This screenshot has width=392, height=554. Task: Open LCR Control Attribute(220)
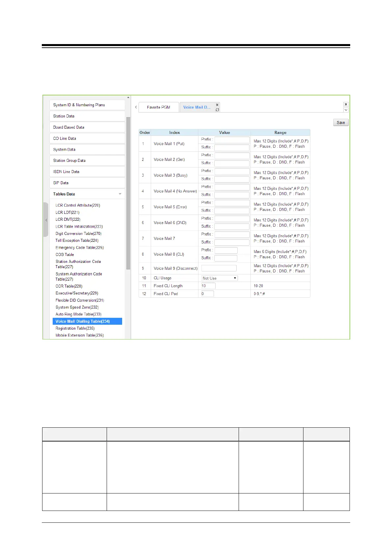click(78, 205)
